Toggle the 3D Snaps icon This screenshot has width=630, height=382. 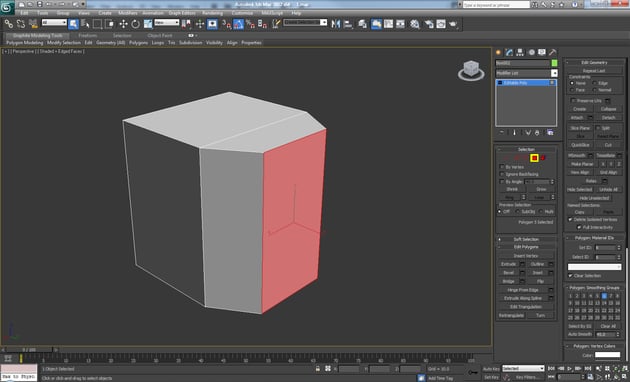click(226, 24)
